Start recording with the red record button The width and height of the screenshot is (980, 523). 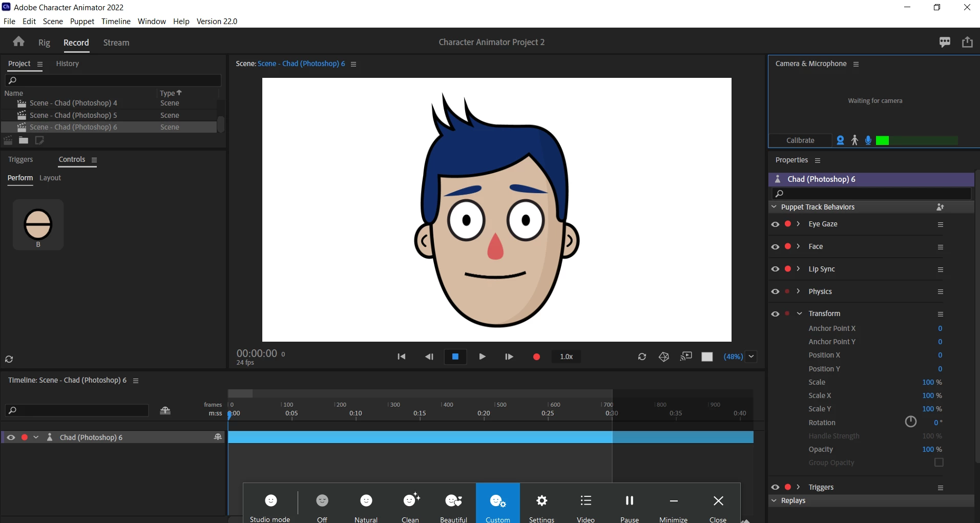536,357
